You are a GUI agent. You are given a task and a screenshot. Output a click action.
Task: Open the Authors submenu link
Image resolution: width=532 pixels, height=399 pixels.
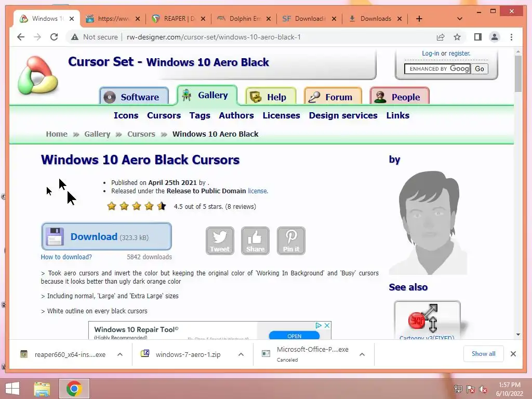236,115
